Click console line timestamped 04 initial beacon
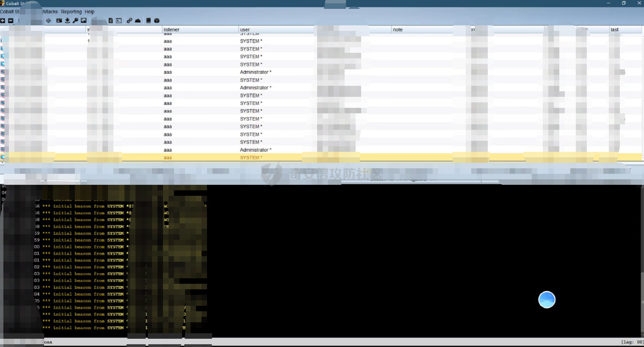 [x=81, y=294]
